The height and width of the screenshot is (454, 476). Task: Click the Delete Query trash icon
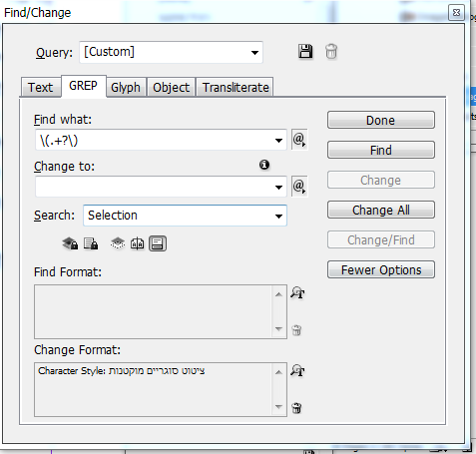[331, 52]
